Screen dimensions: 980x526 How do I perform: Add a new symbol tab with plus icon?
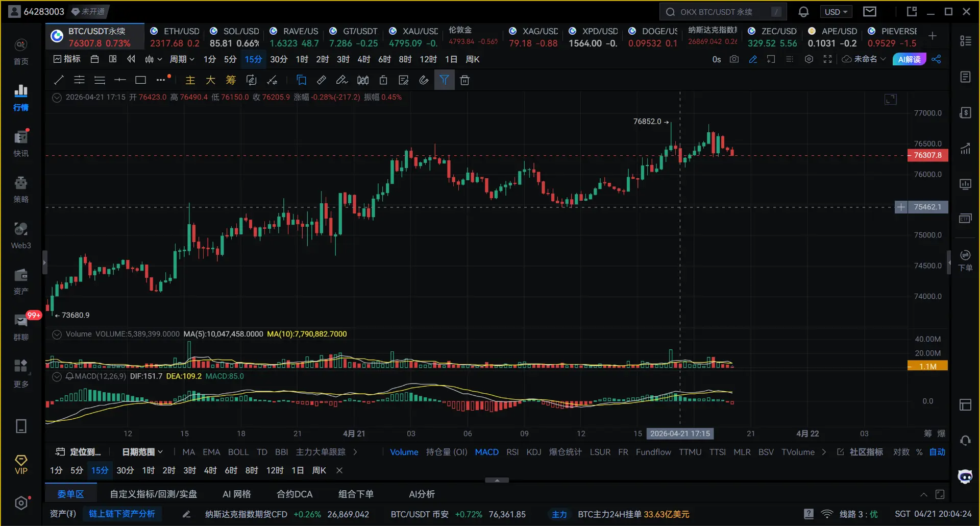coord(933,36)
